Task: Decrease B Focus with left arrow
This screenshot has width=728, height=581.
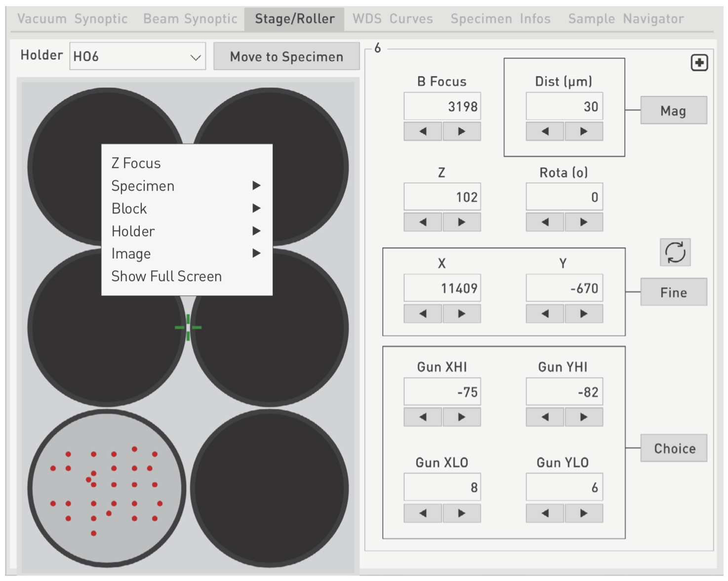Action: (x=423, y=131)
